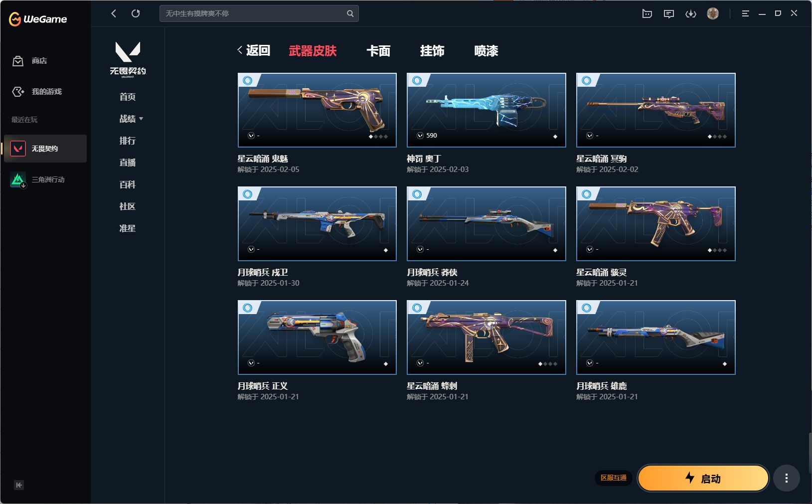This screenshot has width=812, height=504.
Task: Switch to the 喷漆 tab
Action: coord(486,51)
